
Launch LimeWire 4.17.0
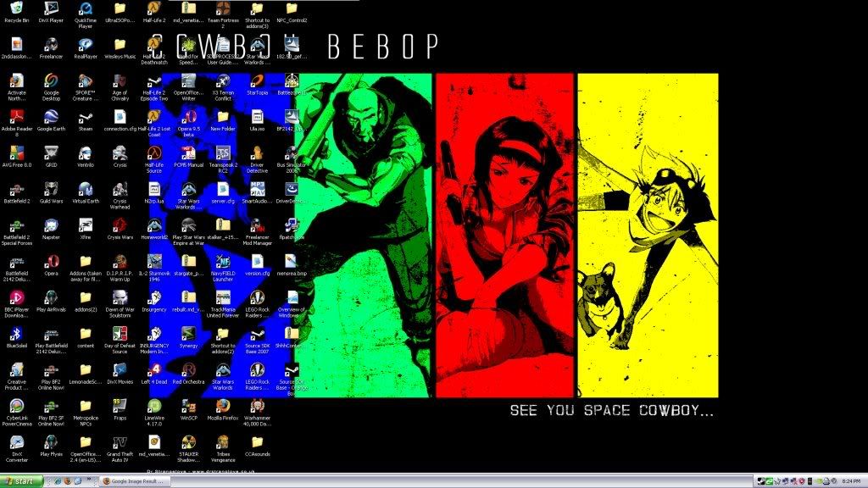(x=154, y=412)
